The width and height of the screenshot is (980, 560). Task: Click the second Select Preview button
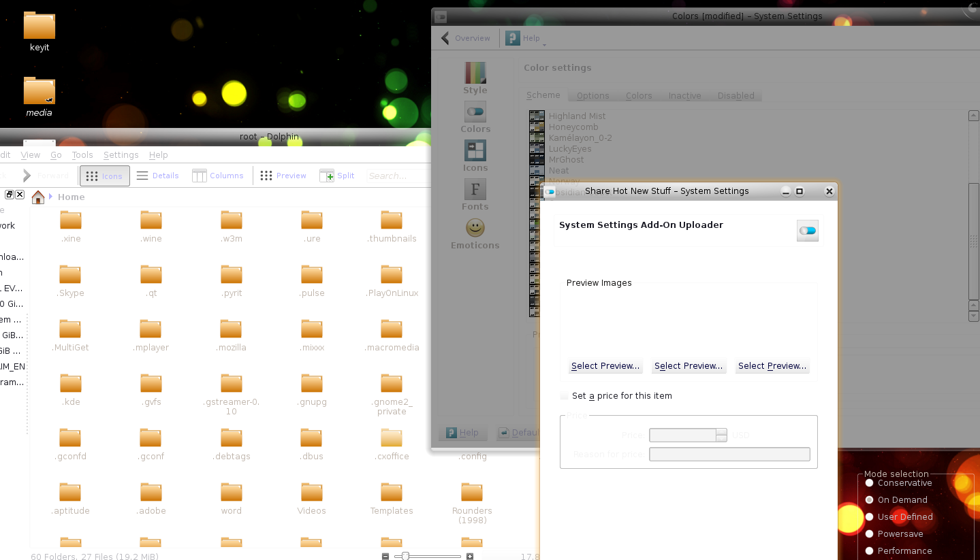tap(689, 366)
